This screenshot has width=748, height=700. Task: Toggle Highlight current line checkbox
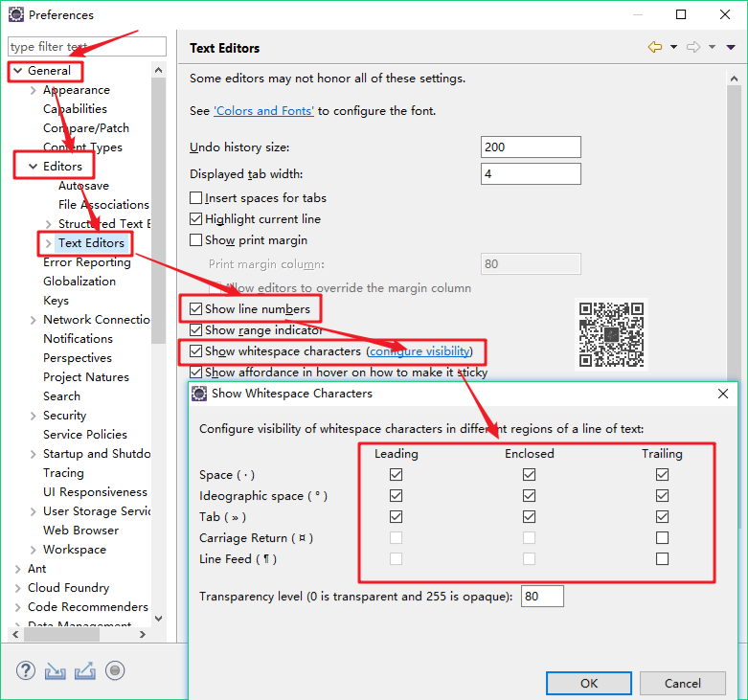tap(195, 219)
